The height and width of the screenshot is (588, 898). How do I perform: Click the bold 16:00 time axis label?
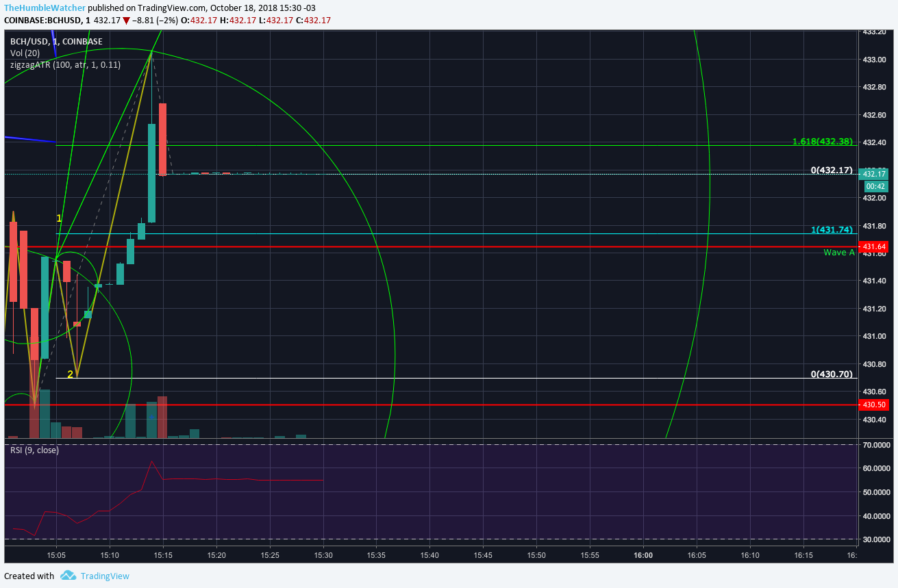point(643,555)
